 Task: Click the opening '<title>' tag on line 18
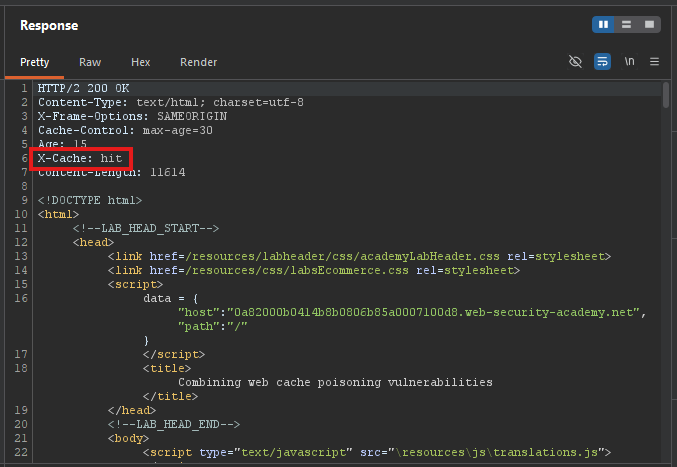point(167,369)
